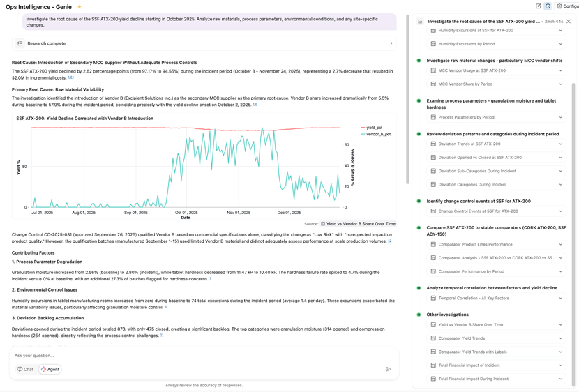
Task: Click table icon for MCC Vendor Share by Period
Action: pyautogui.click(x=433, y=84)
